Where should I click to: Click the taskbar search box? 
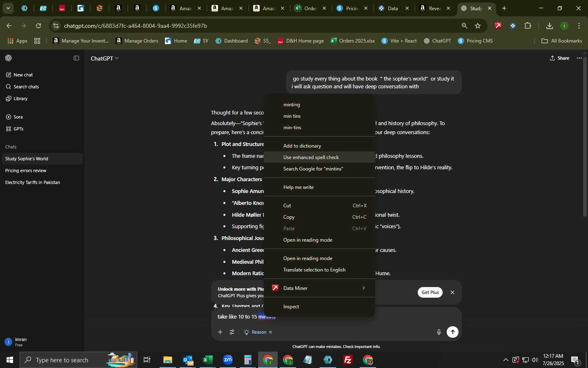pos(78,360)
